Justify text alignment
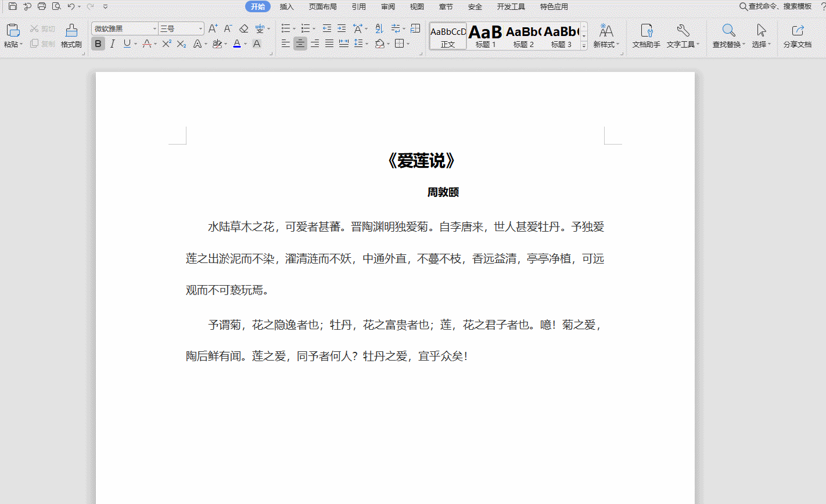This screenshot has width=826, height=504. (x=329, y=44)
